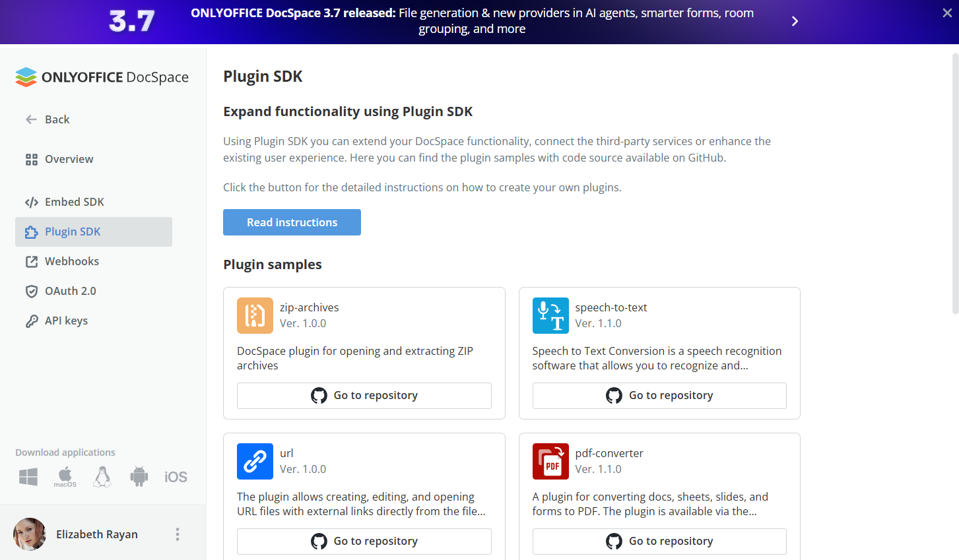959x560 pixels.
Task: Download the Android application
Action: click(x=139, y=476)
